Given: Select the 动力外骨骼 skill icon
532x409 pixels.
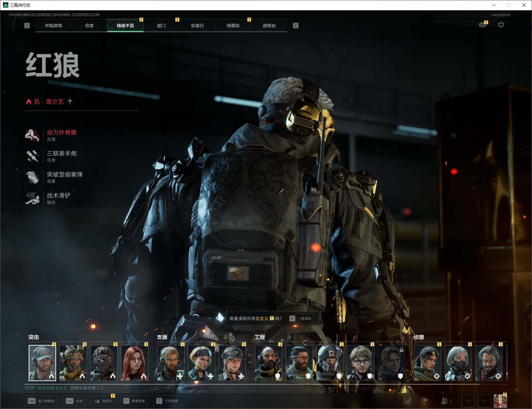Looking at the screenshot, I should [33, 135].
